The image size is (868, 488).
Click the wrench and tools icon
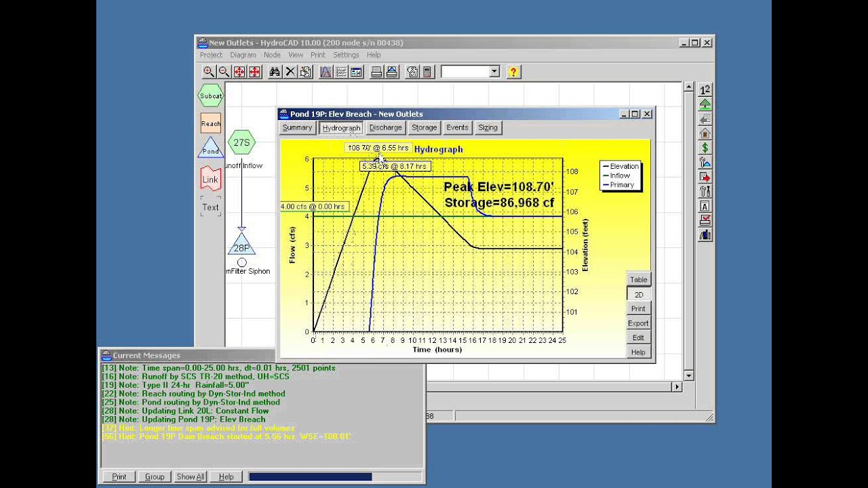coord(705,192)
